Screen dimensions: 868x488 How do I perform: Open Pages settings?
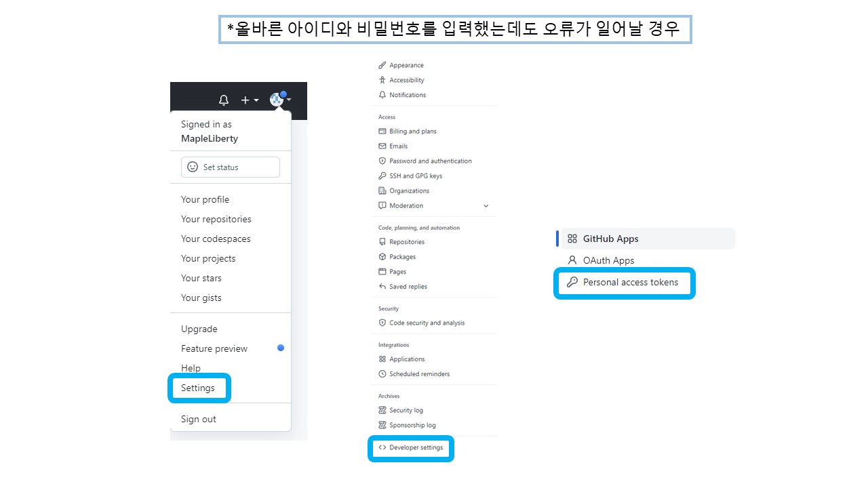[x=398, y=272]
